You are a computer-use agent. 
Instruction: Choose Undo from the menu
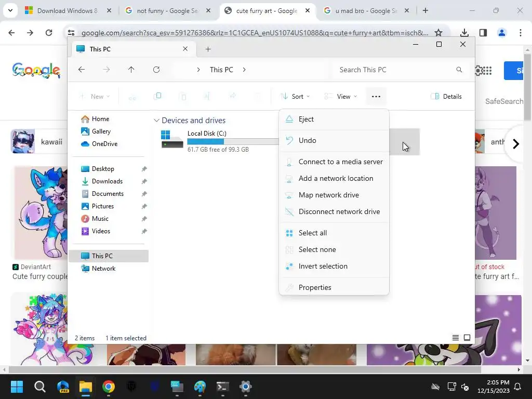[334, 140]
